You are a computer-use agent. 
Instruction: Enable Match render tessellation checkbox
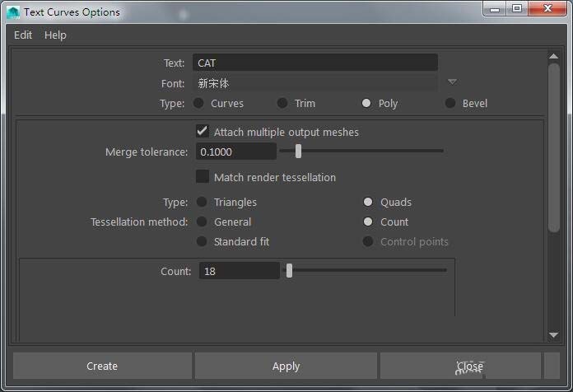(202, 176)
